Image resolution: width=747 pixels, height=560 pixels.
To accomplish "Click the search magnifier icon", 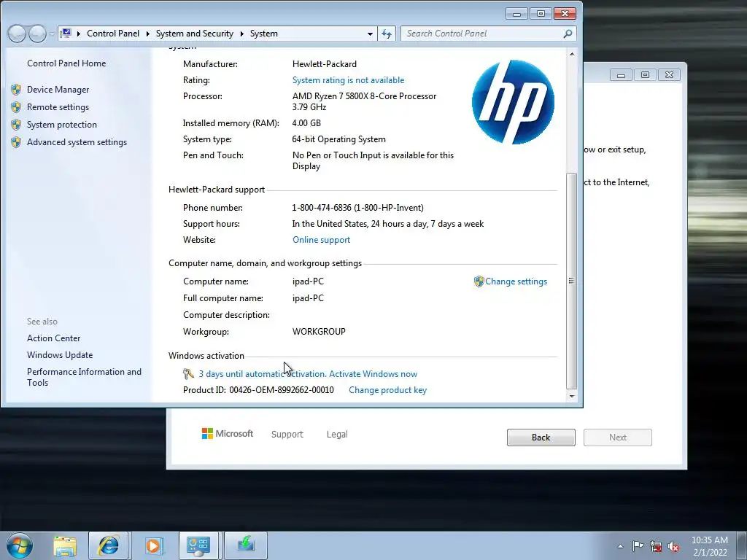I will (568, 34).
